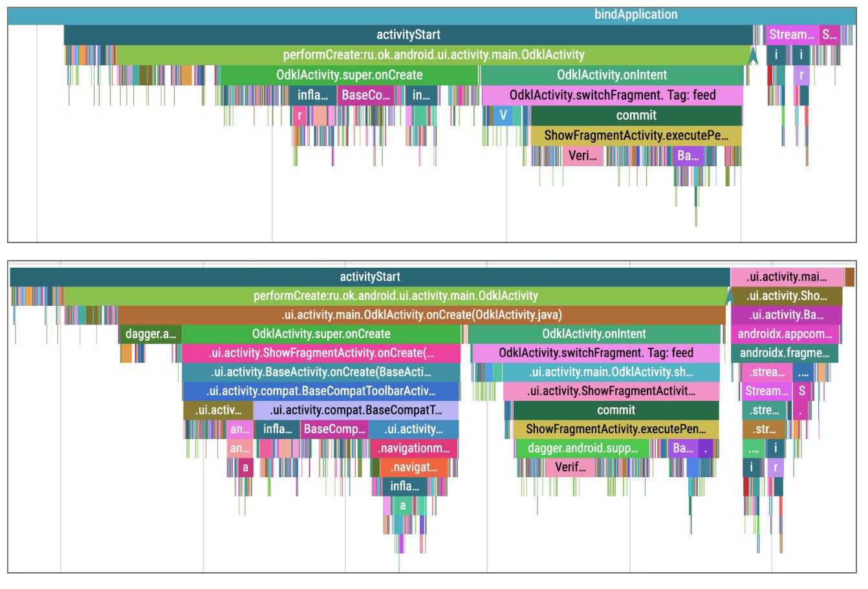Select the .str... slice
The height and width of the screenshot is (589, 868).
pyautogui.click(x=764, y=429)
